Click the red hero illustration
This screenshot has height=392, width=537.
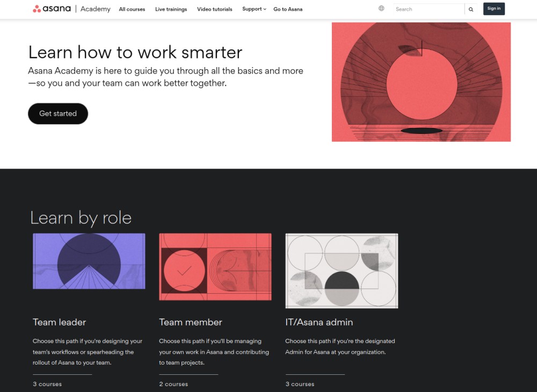(x=421, y=82)
